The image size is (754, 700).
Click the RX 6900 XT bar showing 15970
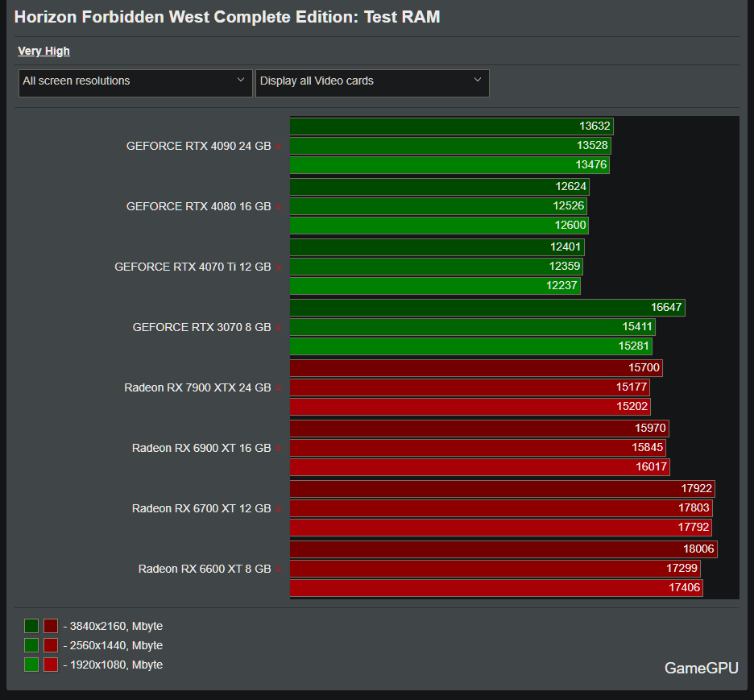(479, 429)
